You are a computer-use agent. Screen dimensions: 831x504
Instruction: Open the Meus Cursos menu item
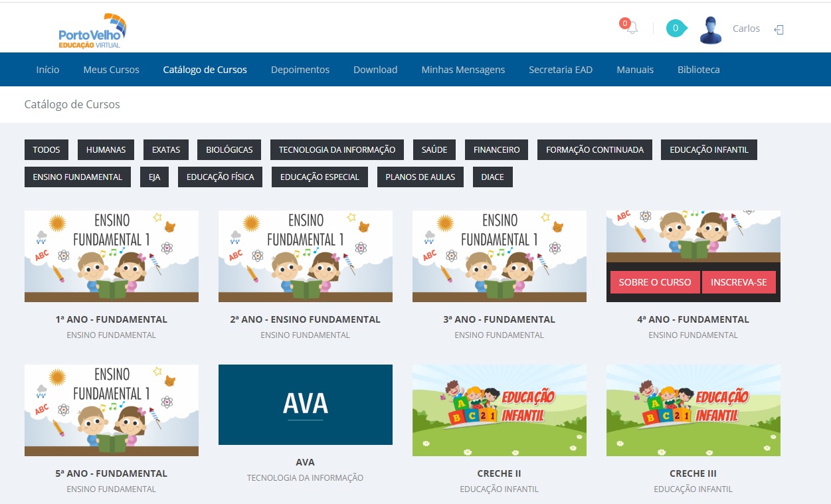click(x=111, y=70)
